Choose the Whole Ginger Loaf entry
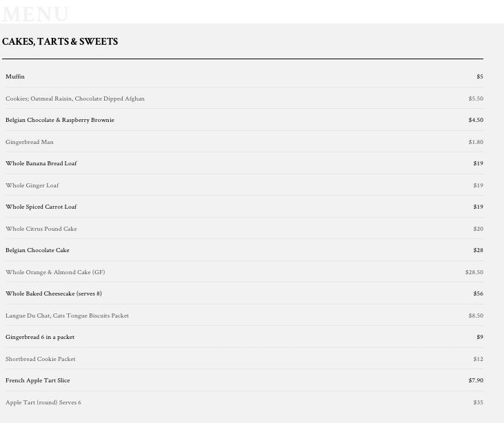The image size is (504, 423). click(32, 185)
